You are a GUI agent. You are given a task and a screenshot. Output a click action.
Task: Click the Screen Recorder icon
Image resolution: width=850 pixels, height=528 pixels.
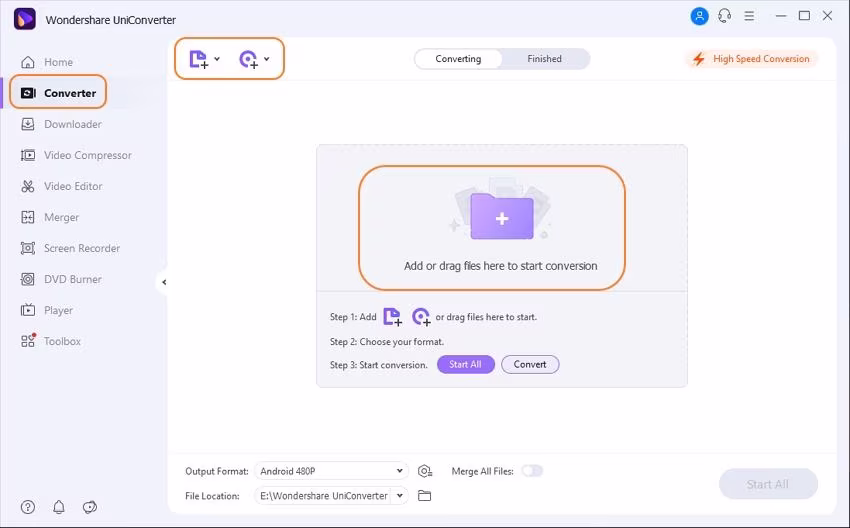28,248
